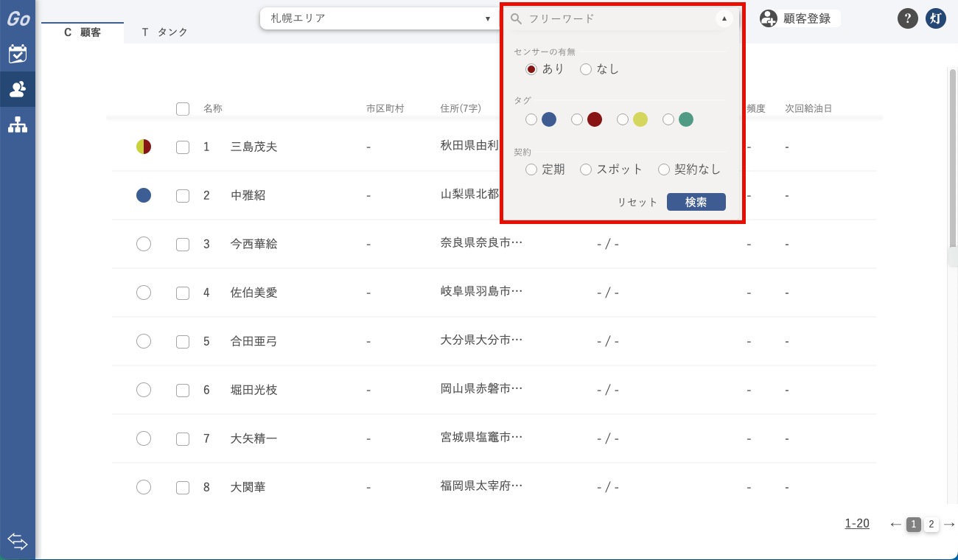This screenshot has width=958, height=560.
Task: Click 合田亜弓's empty tag circle
Action: coord(144,341)
